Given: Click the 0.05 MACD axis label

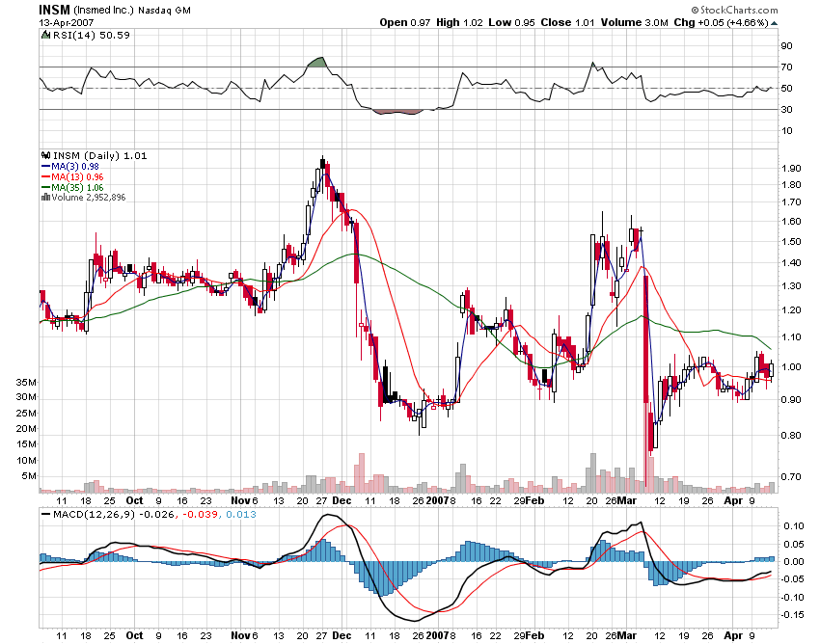Looking at the screenshot, I should coord(794,544).
